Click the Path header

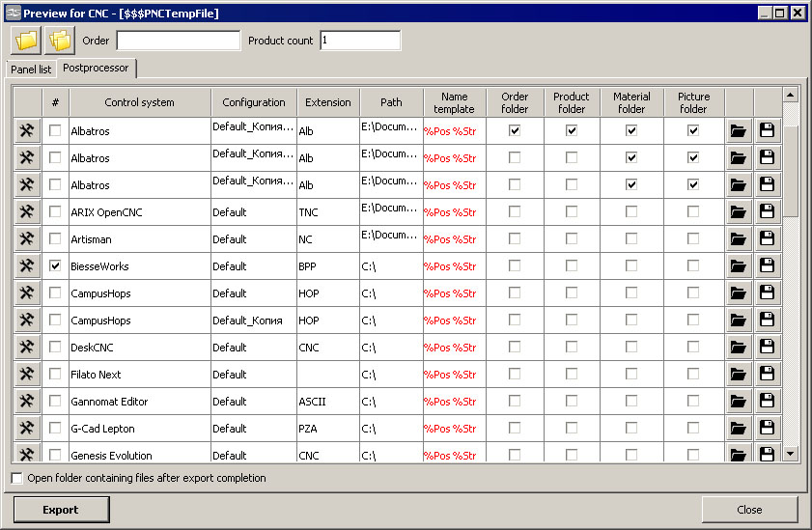tap(391, 102)
